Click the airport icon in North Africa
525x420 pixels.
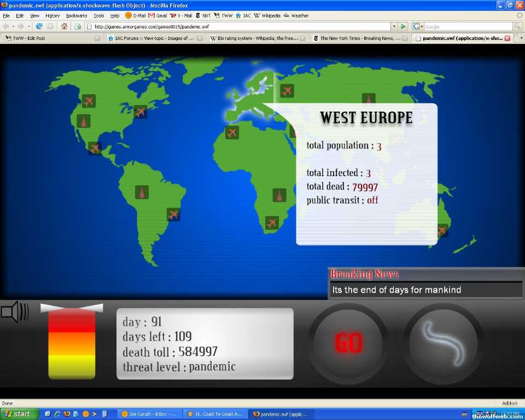point(232,132)
